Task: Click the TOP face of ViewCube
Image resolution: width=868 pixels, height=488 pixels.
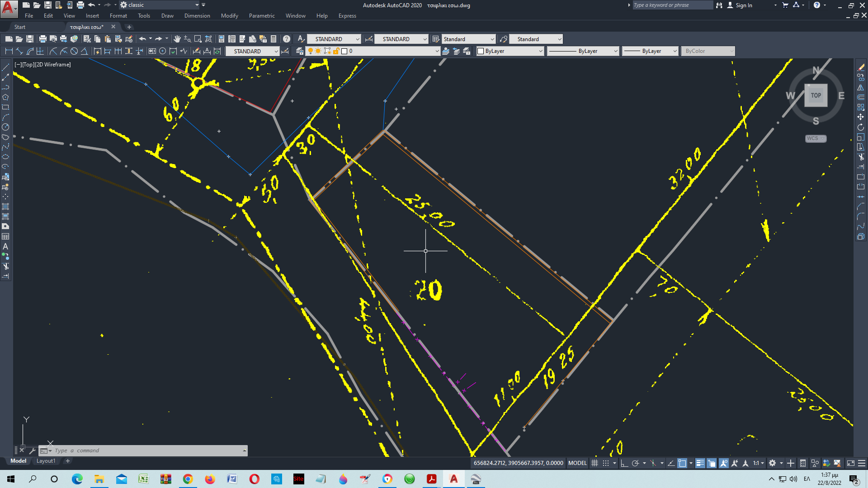Action: point(816,95)
